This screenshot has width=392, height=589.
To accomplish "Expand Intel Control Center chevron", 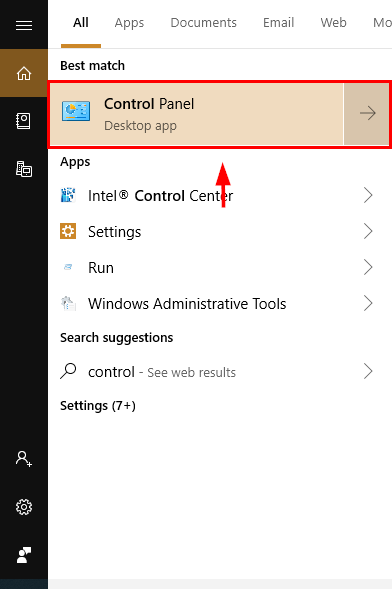I will tap(368, 195).
